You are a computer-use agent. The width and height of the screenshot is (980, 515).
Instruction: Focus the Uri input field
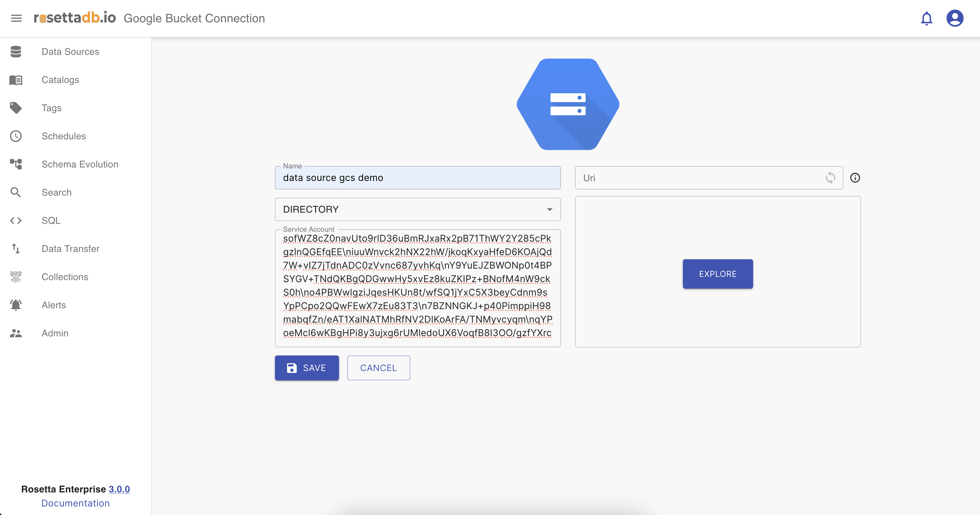tap(700, 178)
